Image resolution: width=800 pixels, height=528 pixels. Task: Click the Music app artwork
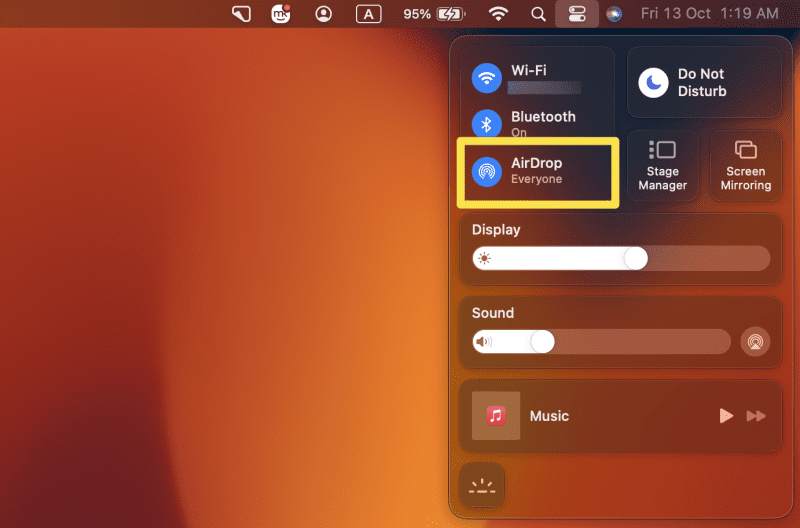point(495,415)
